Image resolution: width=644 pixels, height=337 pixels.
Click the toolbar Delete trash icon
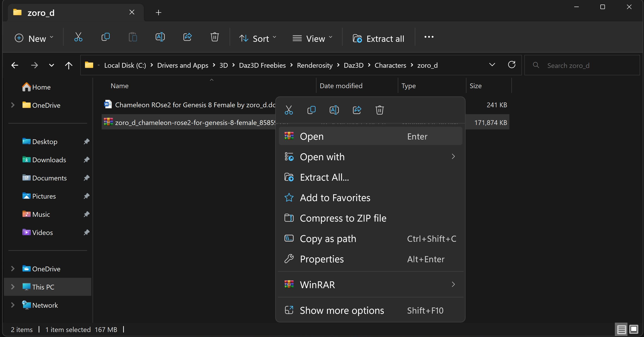pyautogui.click(x=215, y=37)
